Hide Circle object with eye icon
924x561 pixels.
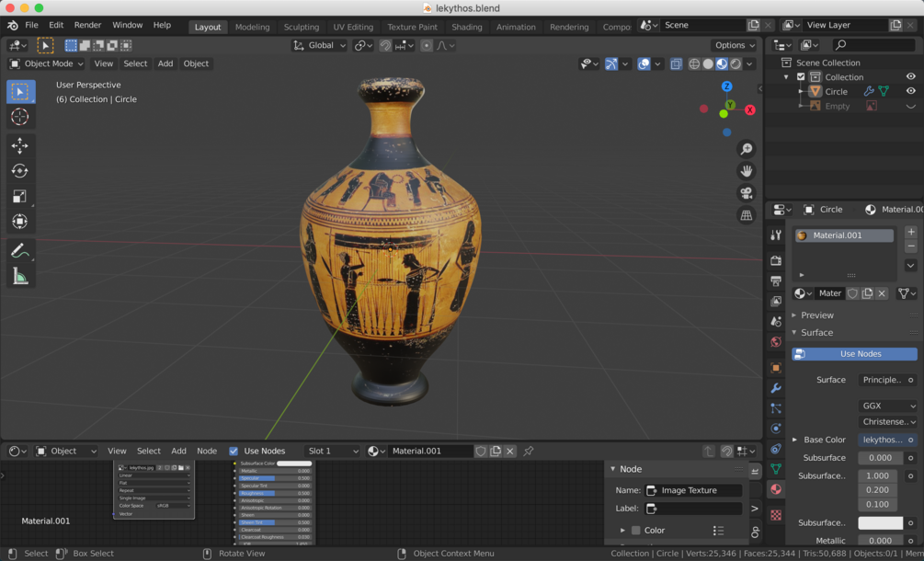910,91
